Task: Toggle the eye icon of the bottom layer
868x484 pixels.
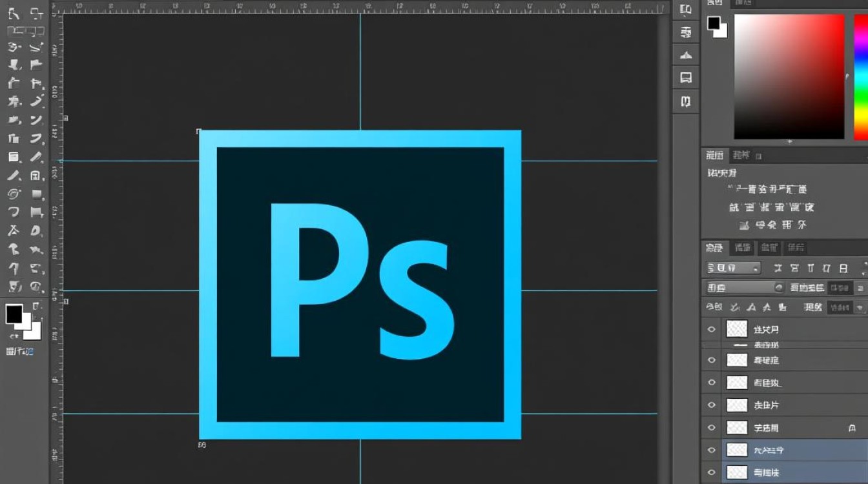Action: pos(712,472)
